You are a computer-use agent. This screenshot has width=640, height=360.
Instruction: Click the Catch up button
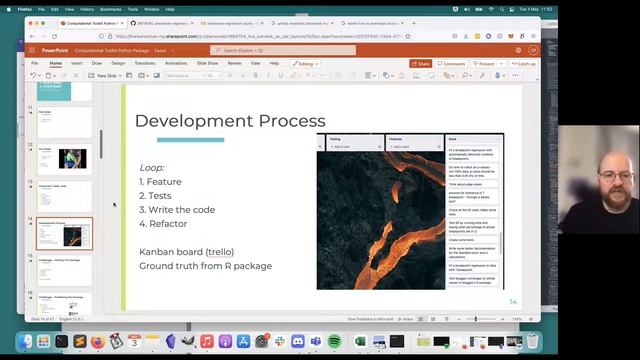tap(523, 64)
